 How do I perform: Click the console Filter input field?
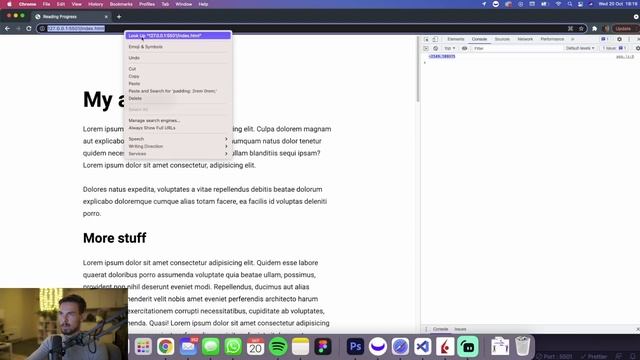(x=517, y=48)
